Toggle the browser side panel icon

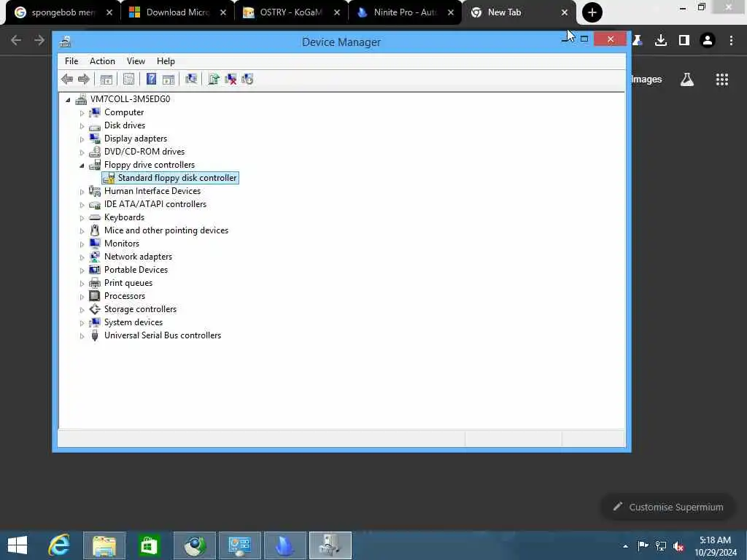(684, 41)
